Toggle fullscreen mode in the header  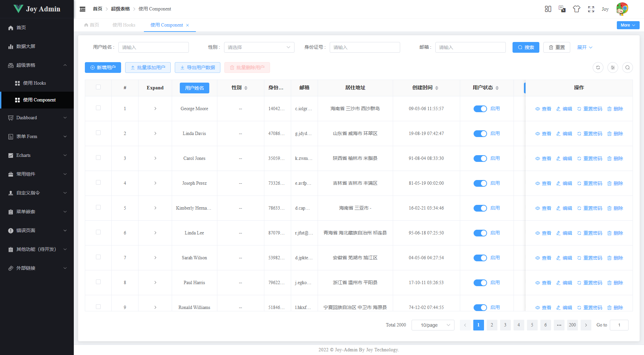(591, 9)
